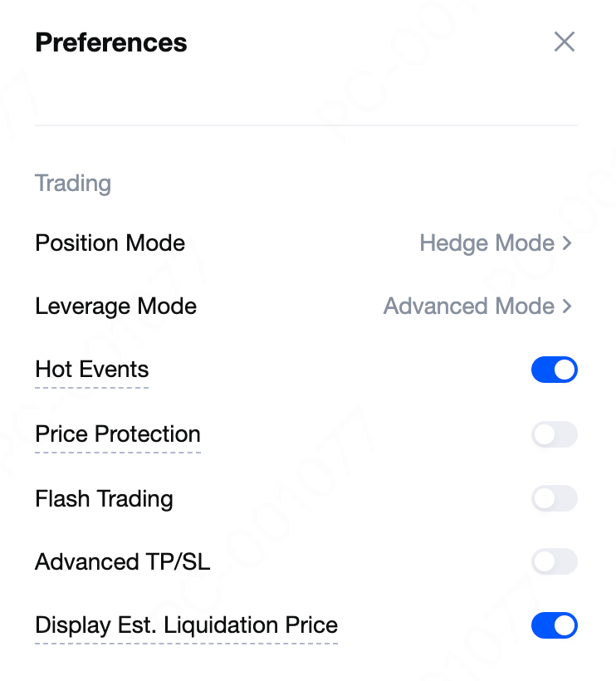Turn on Flash Trading toggle
The width and height of the screenshot is (616, 681).
pos(555,498)
